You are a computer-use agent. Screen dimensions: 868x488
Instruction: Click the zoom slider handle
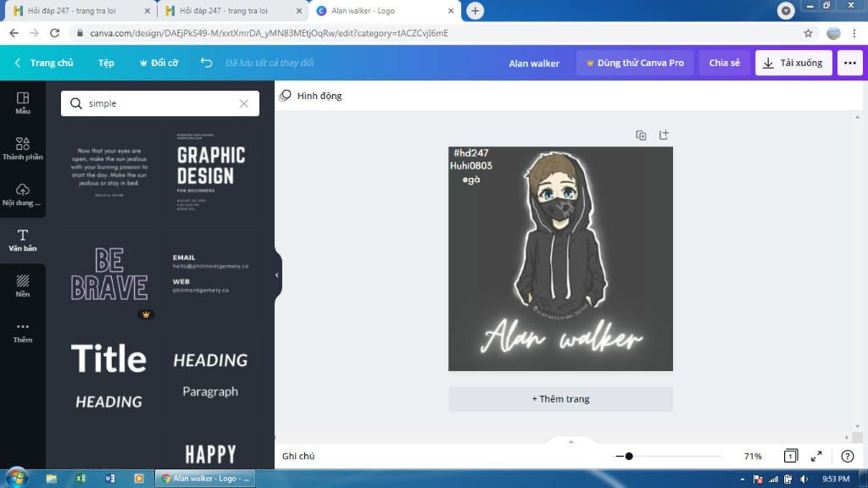point(629,457)
